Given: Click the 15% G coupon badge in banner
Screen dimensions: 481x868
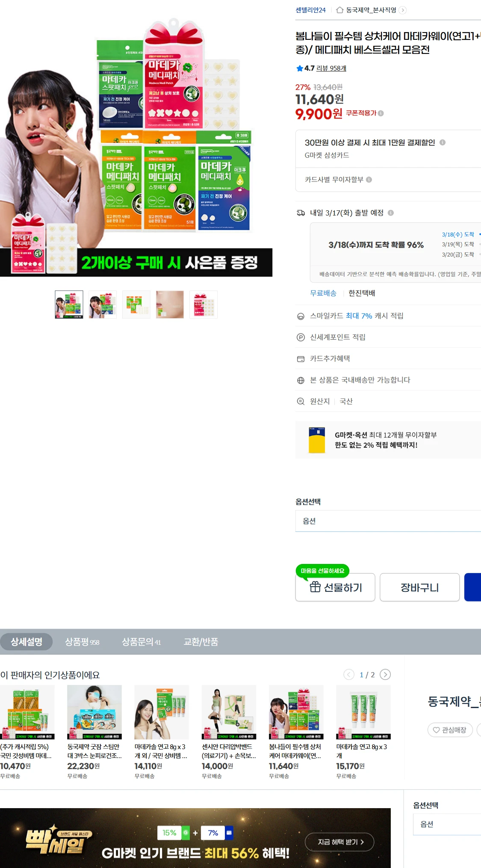Looking at the screenshot, I should click(x=174, y=833).
